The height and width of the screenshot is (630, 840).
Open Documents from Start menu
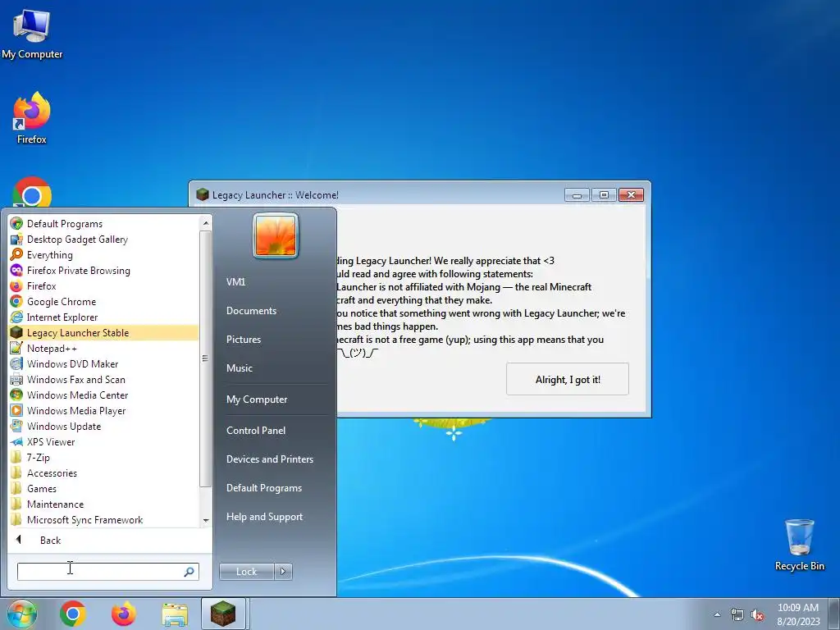click(251, 311)
